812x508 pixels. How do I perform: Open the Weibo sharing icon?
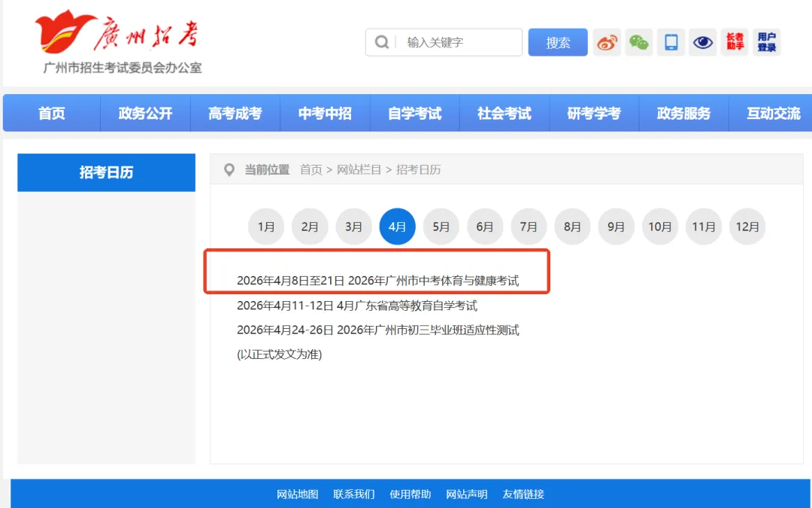point(607,42)
